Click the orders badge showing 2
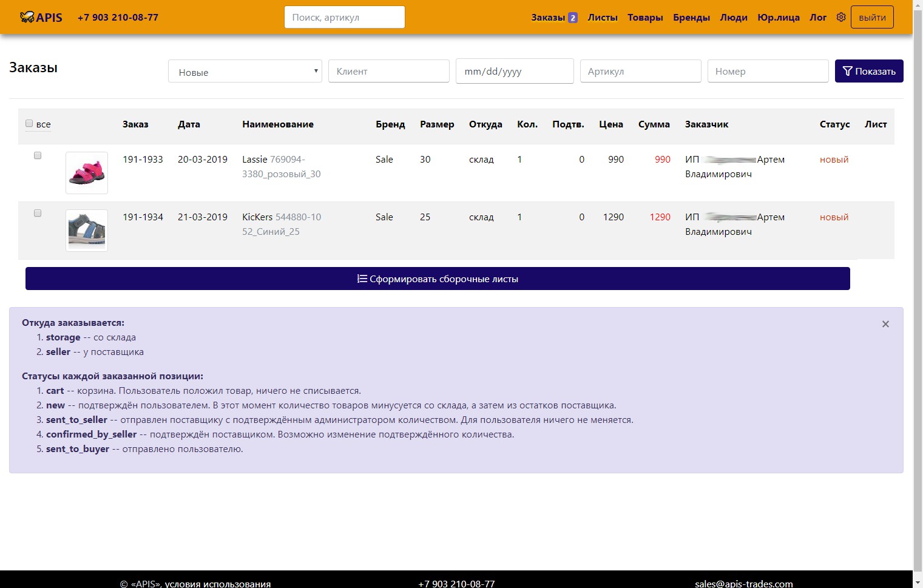This screenshot has height=588, width=923. point(572,18)
